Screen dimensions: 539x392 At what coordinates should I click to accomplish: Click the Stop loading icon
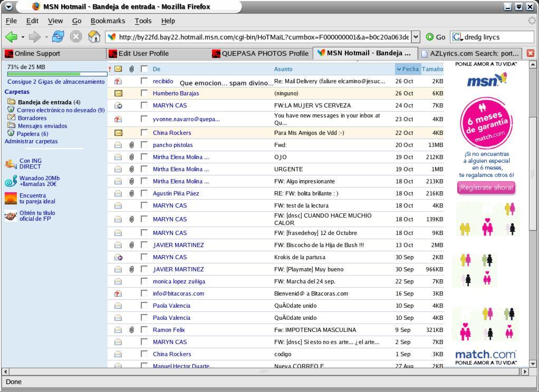[x=76, y=37]
